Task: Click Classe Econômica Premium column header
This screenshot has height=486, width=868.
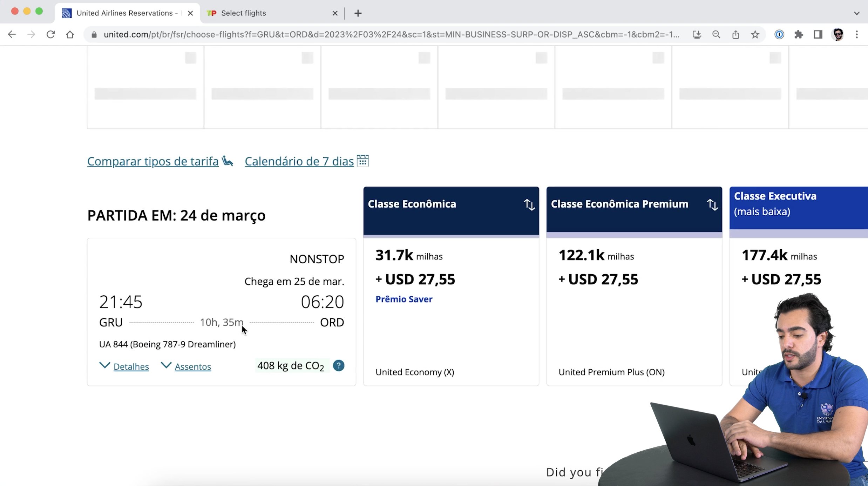Action: (634, 210)
